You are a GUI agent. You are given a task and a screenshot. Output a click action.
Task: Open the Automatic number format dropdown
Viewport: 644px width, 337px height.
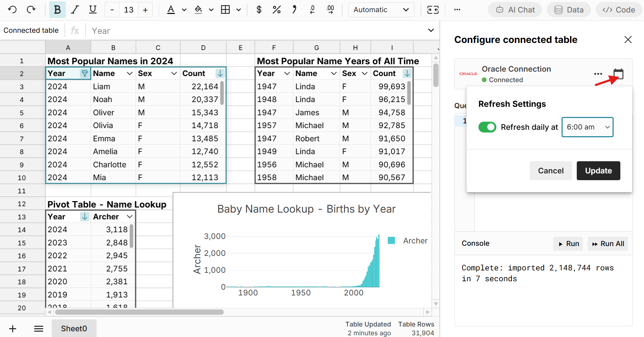pos(381,10)
